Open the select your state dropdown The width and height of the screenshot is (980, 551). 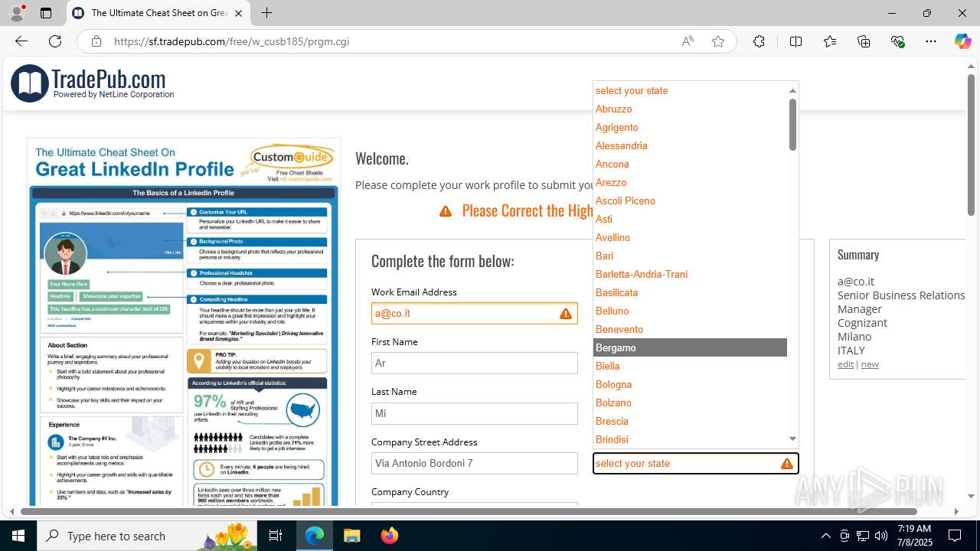(696, 464)
